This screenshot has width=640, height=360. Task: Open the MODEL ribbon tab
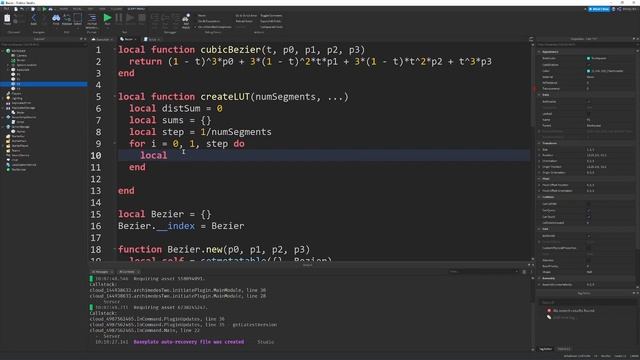(x=78, y=9)
